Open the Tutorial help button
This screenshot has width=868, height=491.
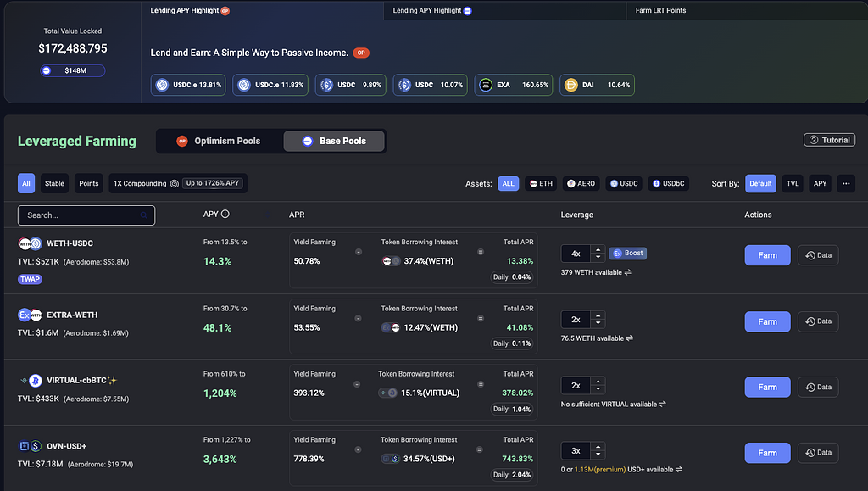pos(829,140)
